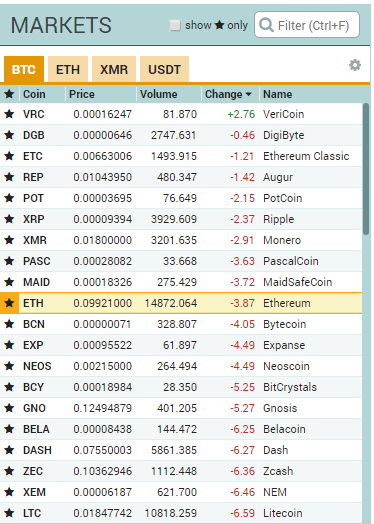The image size is (374, 524).
Task: Toggle the favorite star for MAID
Action: pyautogui.click(x=9, y=282)
